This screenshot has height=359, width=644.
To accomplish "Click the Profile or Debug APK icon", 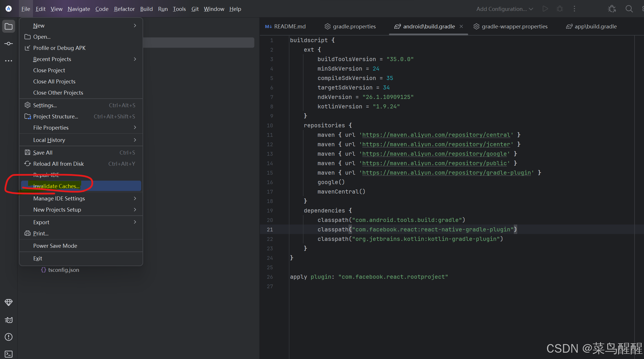I will point(28,48).
